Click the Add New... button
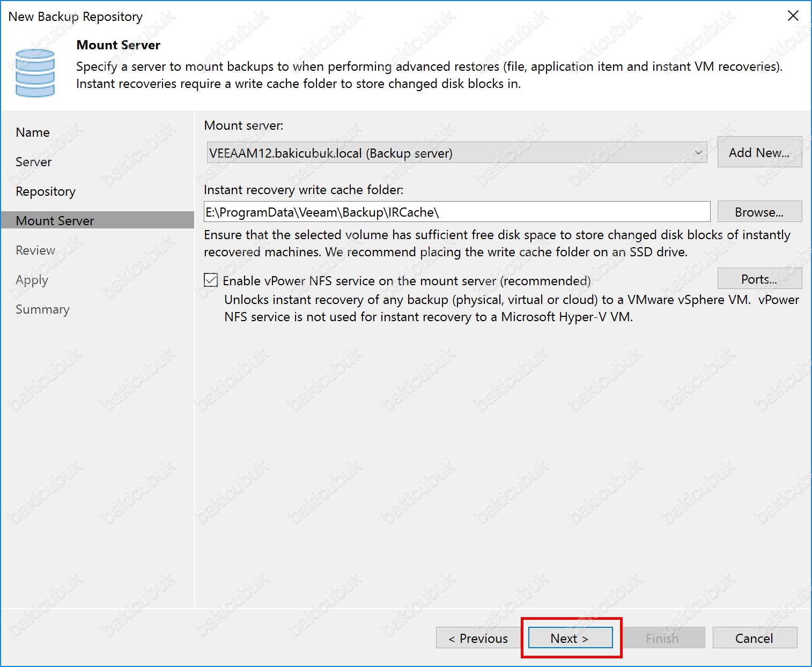The image size is (812, 667). tap(759, 152)
